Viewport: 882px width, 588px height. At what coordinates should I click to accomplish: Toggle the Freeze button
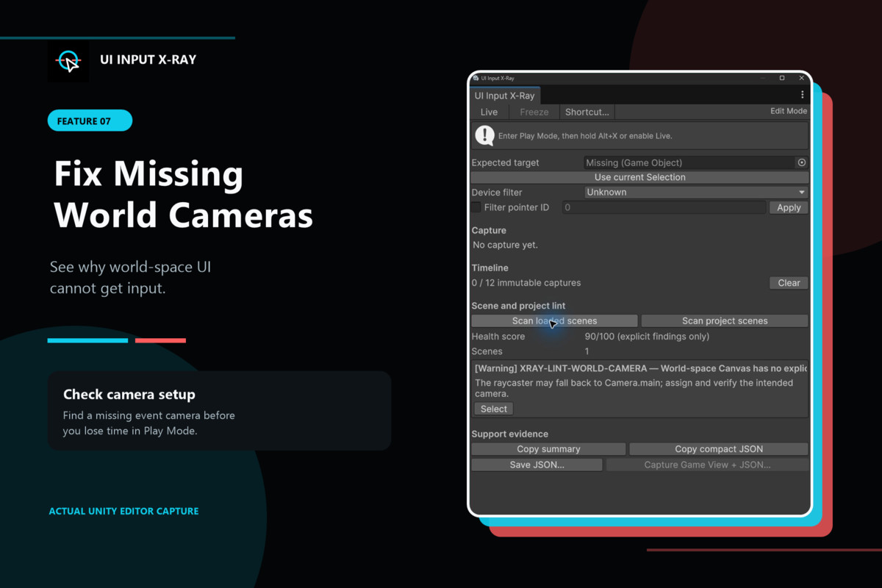[x=534, y=112]
